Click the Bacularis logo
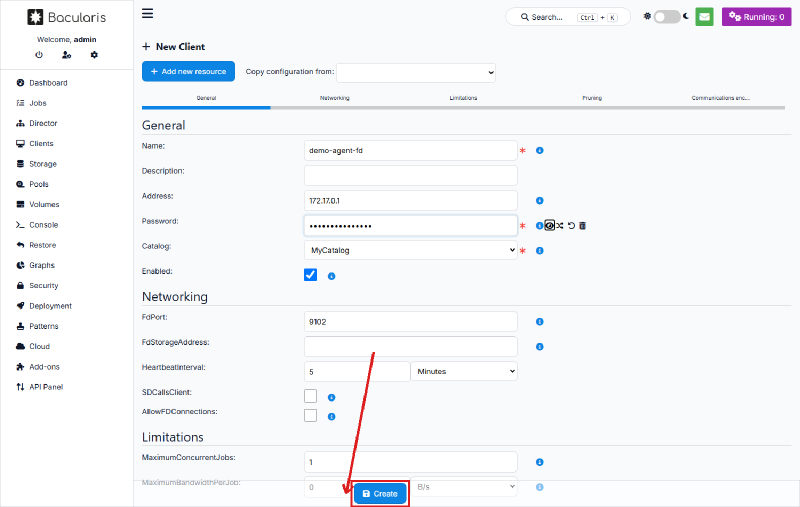 (x=66, y=17)
